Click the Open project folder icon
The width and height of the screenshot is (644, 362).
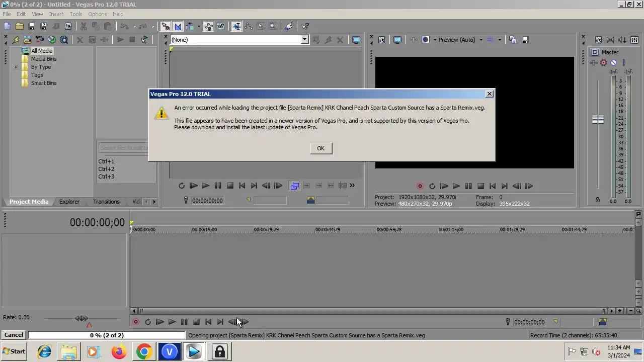(19, 26)
